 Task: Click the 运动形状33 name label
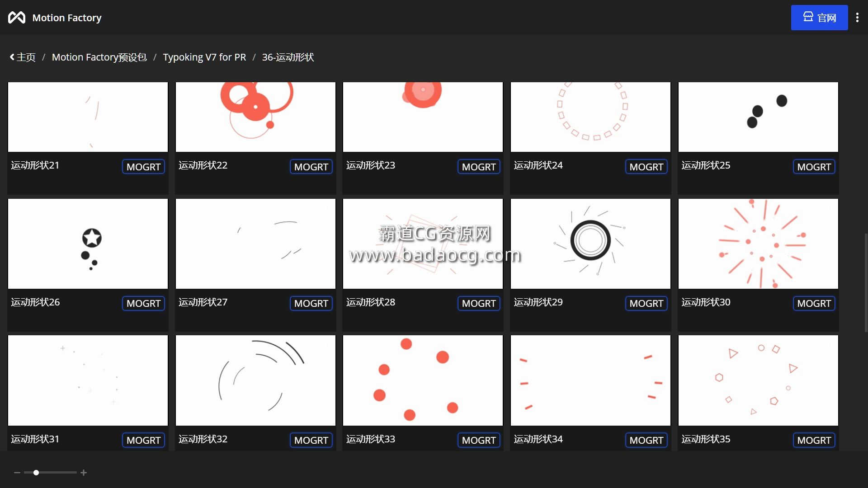coord(371,439)
